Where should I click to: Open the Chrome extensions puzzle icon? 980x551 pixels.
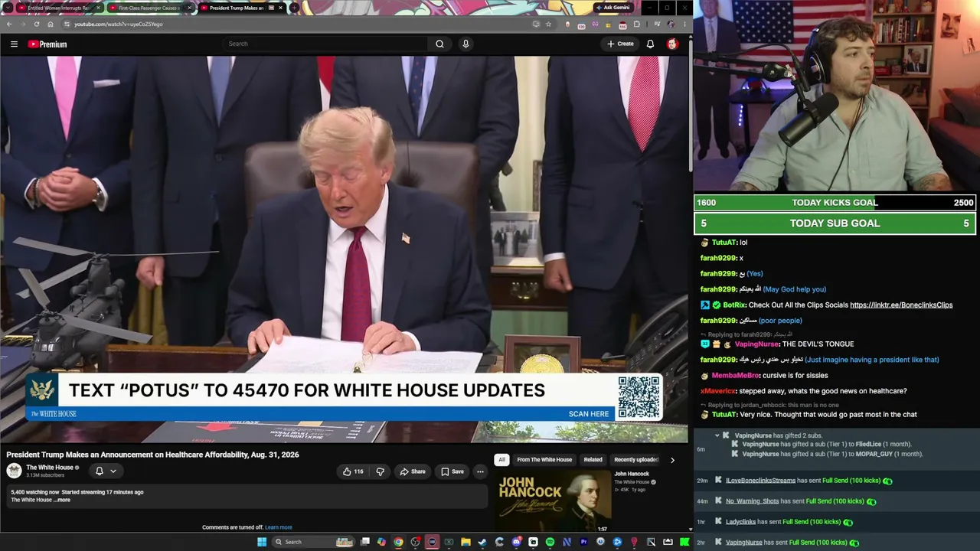point(636,24)
